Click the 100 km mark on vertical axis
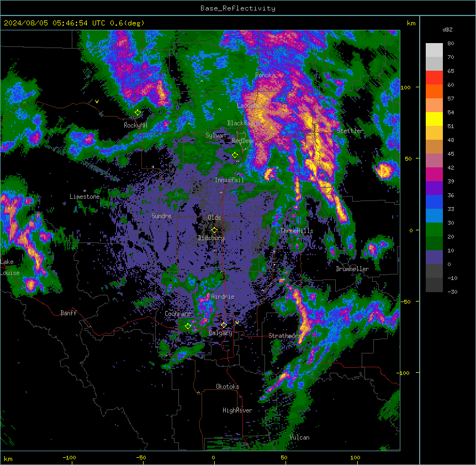This screenshot has width=476, height=465. coord(405,87)
